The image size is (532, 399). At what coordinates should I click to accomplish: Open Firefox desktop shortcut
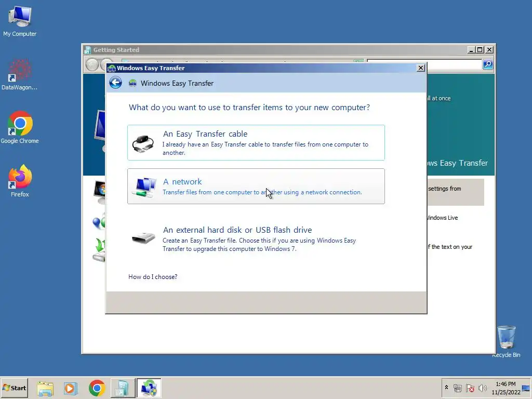[20, 181]
